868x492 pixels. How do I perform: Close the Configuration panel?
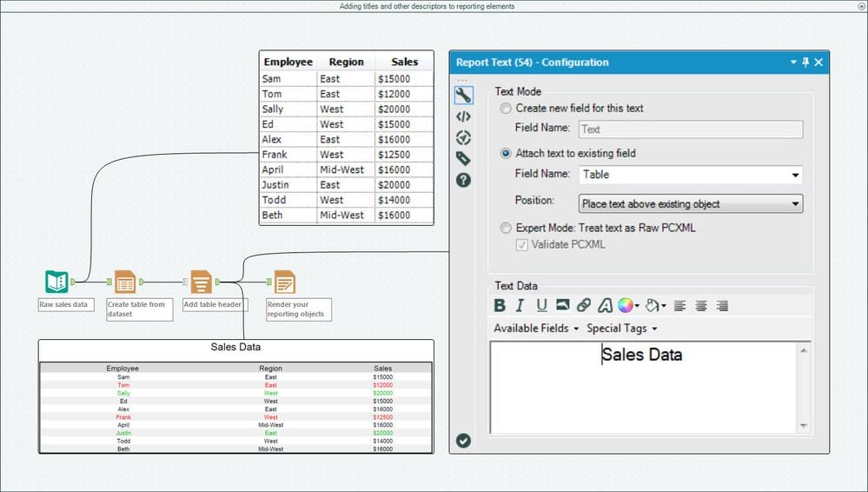[818, 62]
